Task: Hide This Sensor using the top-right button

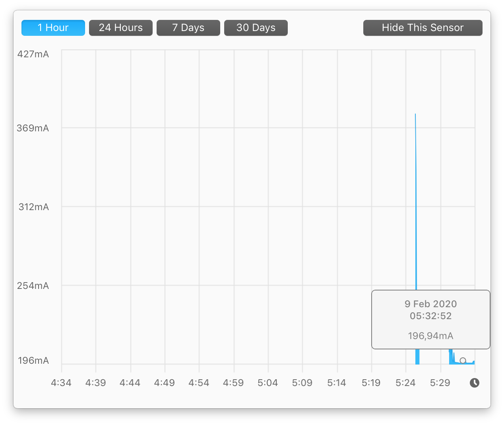Action: [422, 27]
